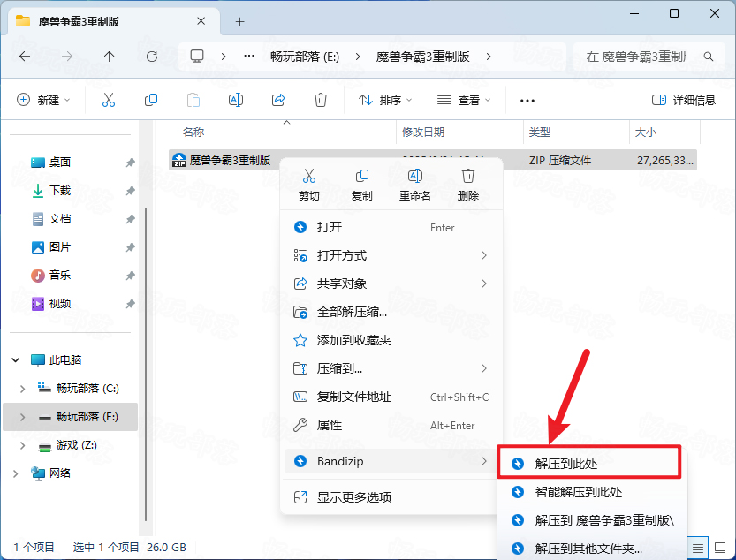
Task: Choose 删除 in the context menu
Action: (x=468, y=185)
